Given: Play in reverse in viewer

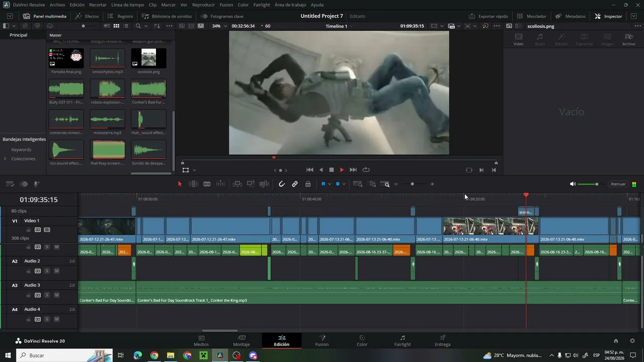Looking at the screenshot, I should click(321, 170).
